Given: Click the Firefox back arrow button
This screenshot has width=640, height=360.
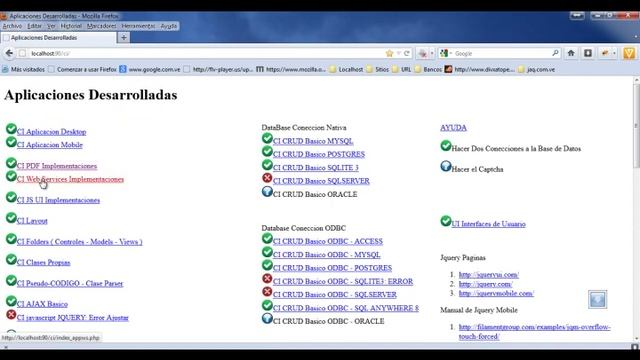Looking at the screenshot, I should click(9, 53).
